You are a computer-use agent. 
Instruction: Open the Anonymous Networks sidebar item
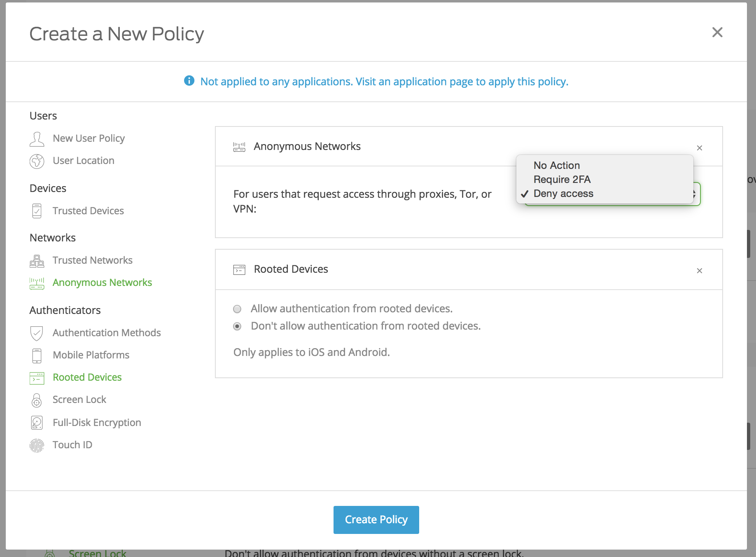pos(102,283)
